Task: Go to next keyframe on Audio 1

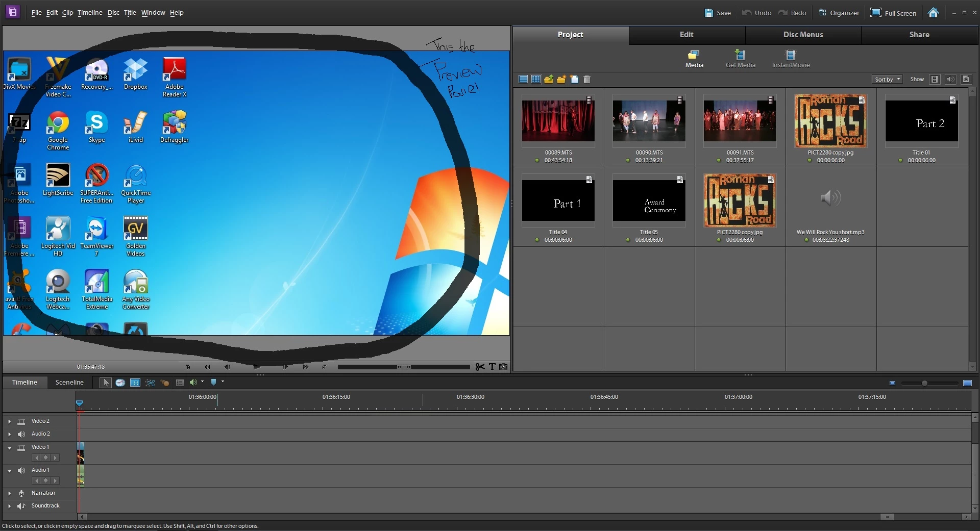Action: coord(56,481)
